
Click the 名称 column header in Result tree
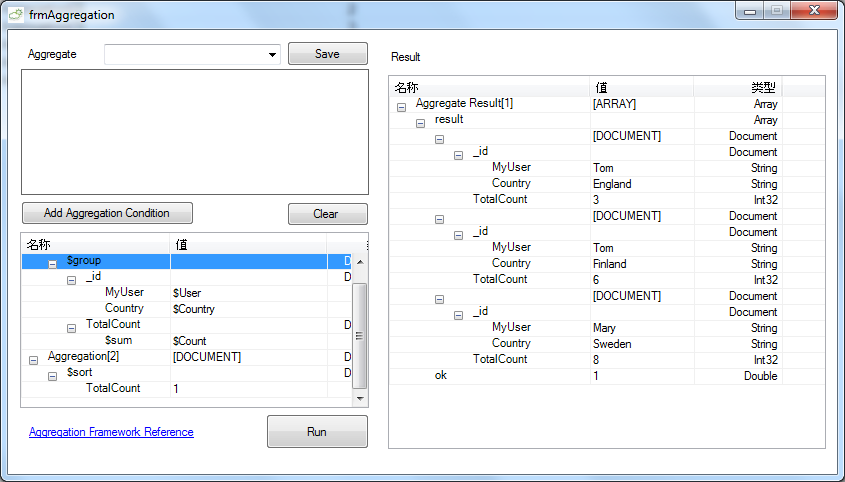[x=490, y=87]
